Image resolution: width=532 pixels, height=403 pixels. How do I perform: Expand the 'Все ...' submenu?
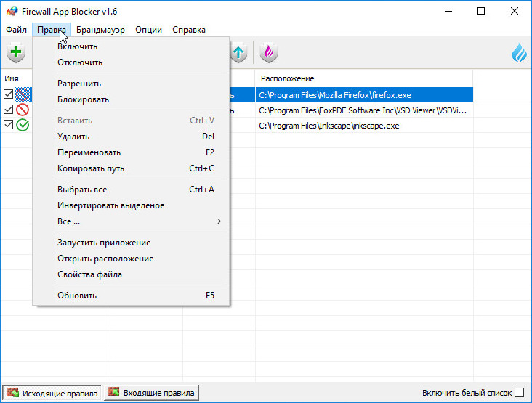pyautogui.click(x=132, y=221)
